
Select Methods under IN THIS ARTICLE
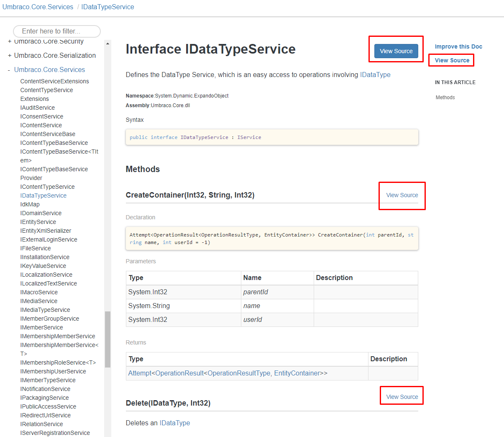coord(445,97)
